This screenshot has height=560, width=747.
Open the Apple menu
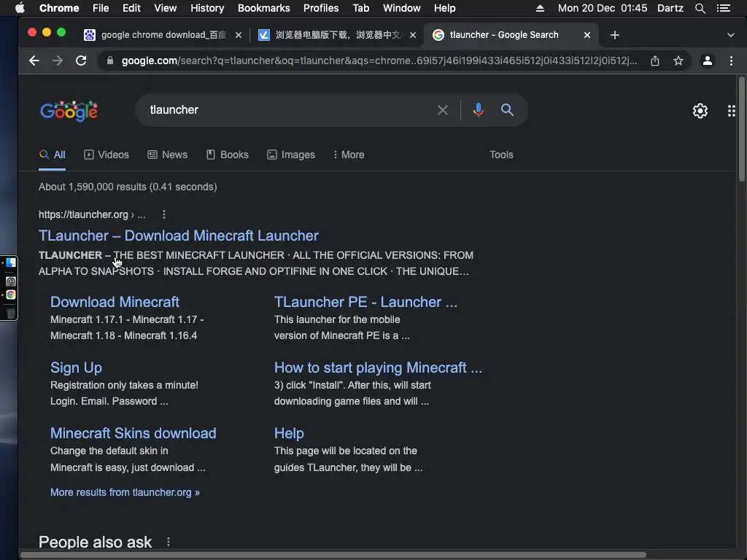coord(20,8)
